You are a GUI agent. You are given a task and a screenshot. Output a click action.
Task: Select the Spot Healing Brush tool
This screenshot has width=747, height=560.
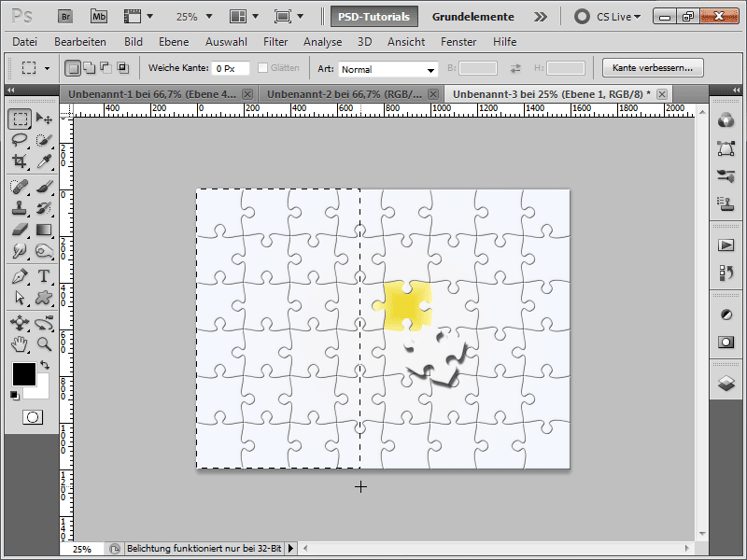click(x=20, y=187)
